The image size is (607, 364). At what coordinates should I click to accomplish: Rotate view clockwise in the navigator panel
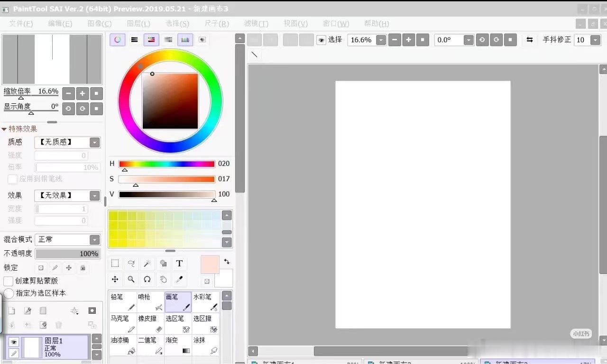83,109
